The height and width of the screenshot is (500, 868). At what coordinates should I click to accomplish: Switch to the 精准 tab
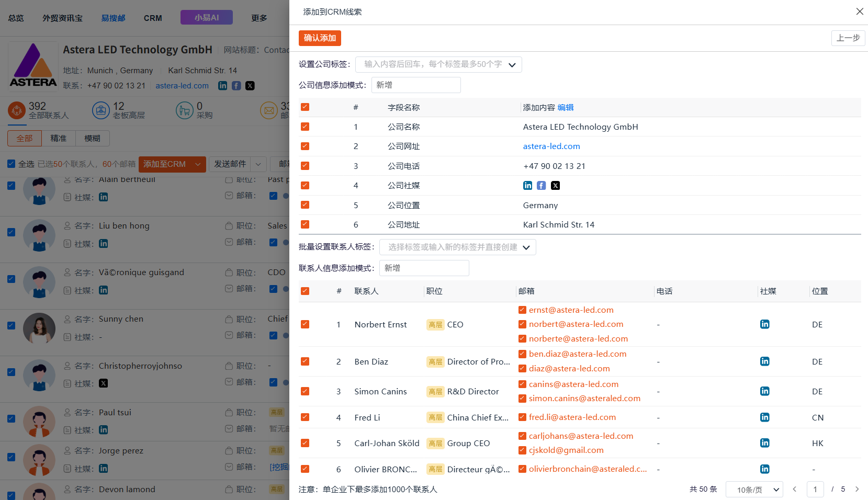(59, 138)
